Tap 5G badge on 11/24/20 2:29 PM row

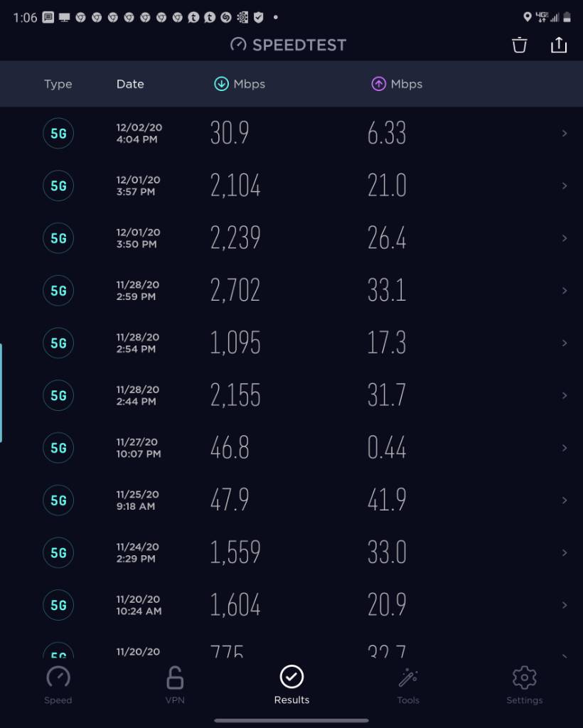pos(58,553)
